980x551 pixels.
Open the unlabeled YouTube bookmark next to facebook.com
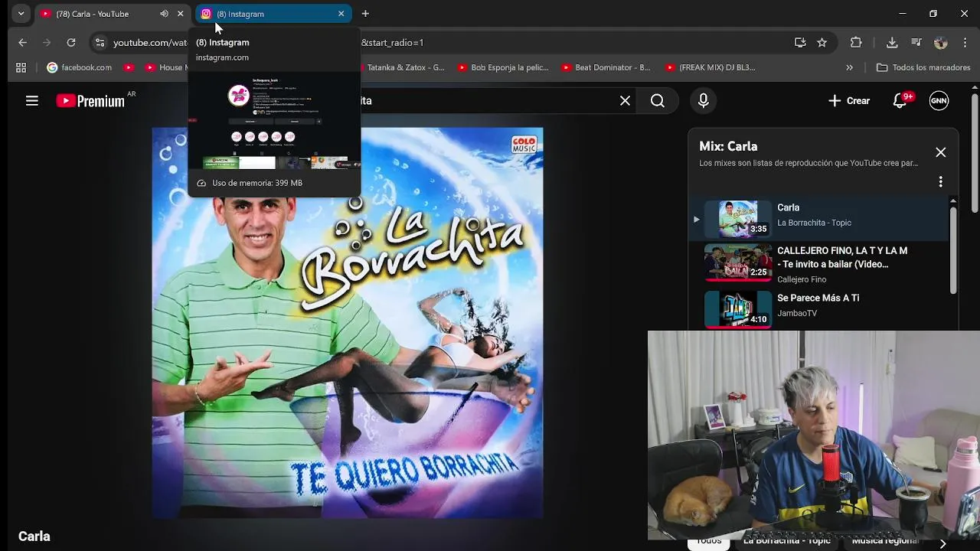129,67
